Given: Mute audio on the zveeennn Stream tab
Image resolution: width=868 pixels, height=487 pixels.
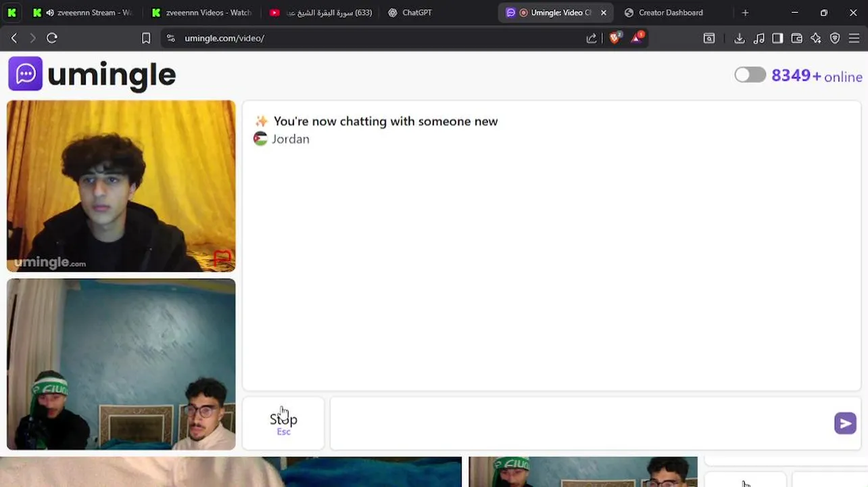Looking at the screenshot, I should [x=49, y=12].
